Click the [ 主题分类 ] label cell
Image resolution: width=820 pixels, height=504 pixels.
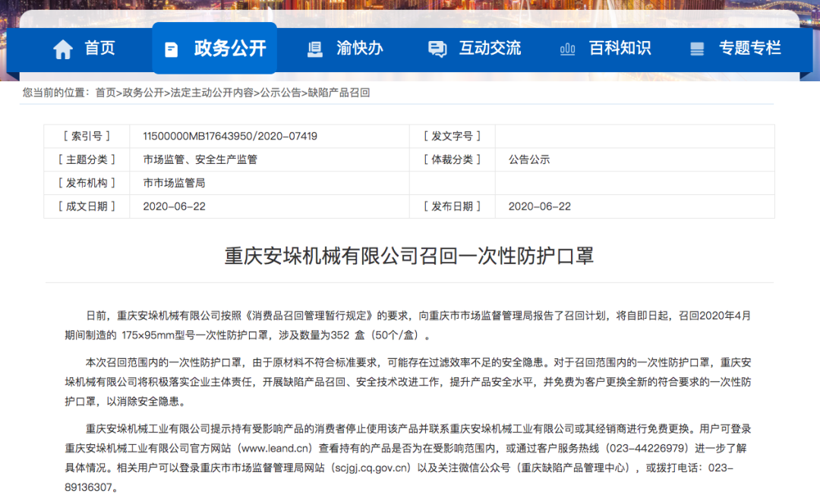[x=87, y=159]
